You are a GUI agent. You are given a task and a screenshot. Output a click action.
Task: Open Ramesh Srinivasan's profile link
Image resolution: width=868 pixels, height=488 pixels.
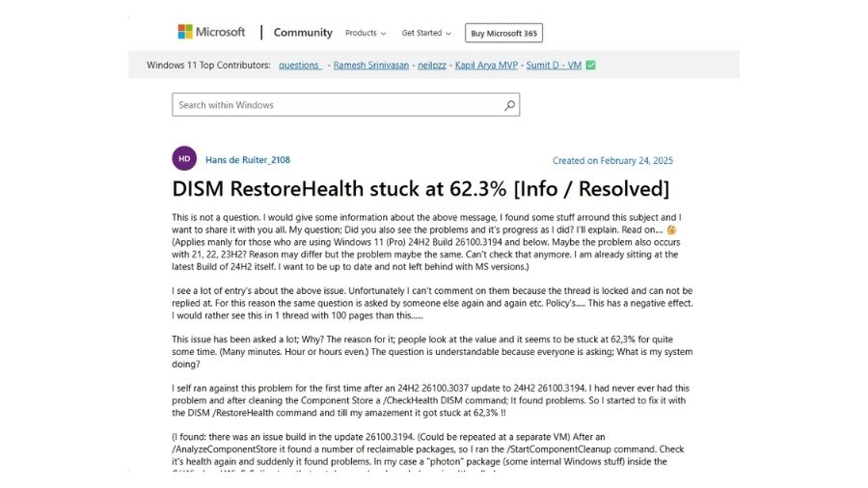[371, 66]
